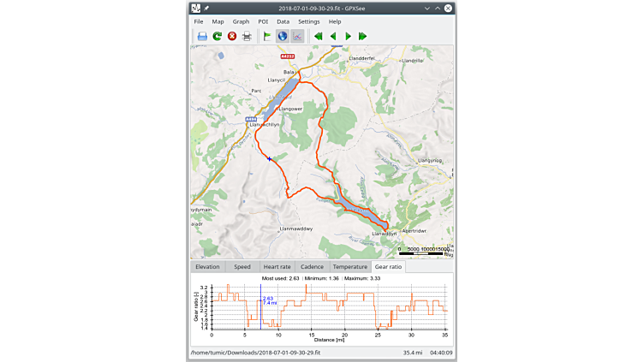The width and height of the screenshot is (644, 362).
Task: Switch to the Elevation tab
Action: coord(207,267)
